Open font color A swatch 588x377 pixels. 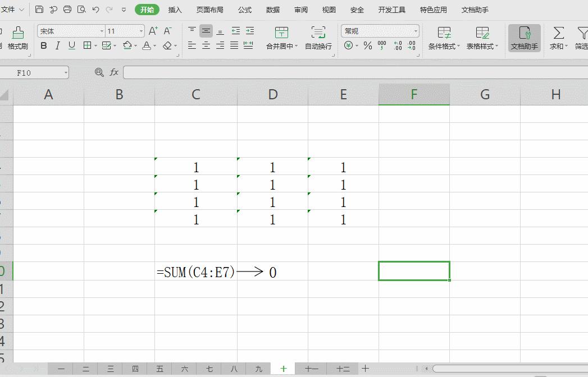click(147, 45)
